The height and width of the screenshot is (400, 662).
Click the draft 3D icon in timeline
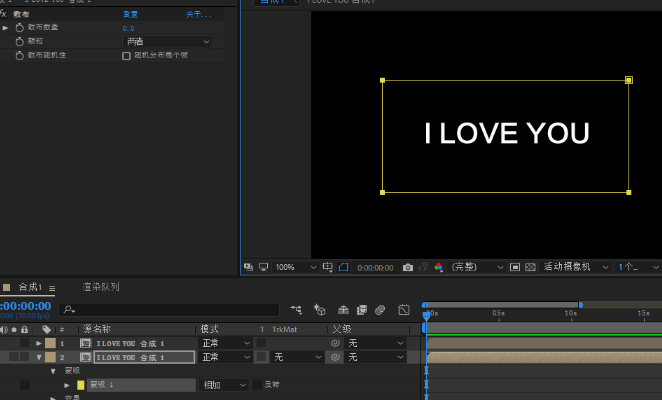[320, 310]
